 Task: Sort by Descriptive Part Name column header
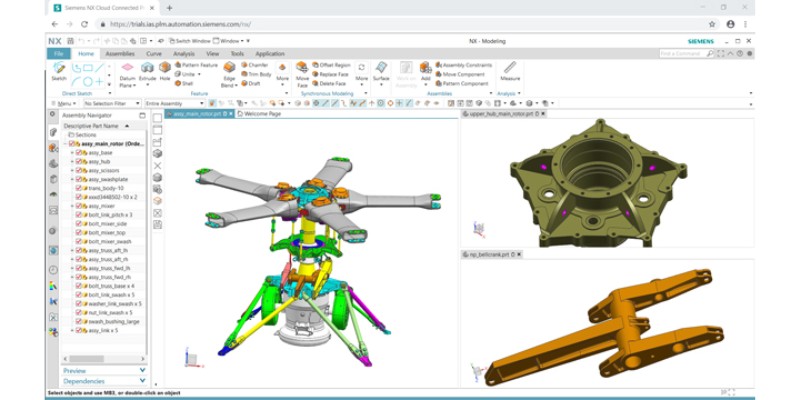tap(96, 126)
